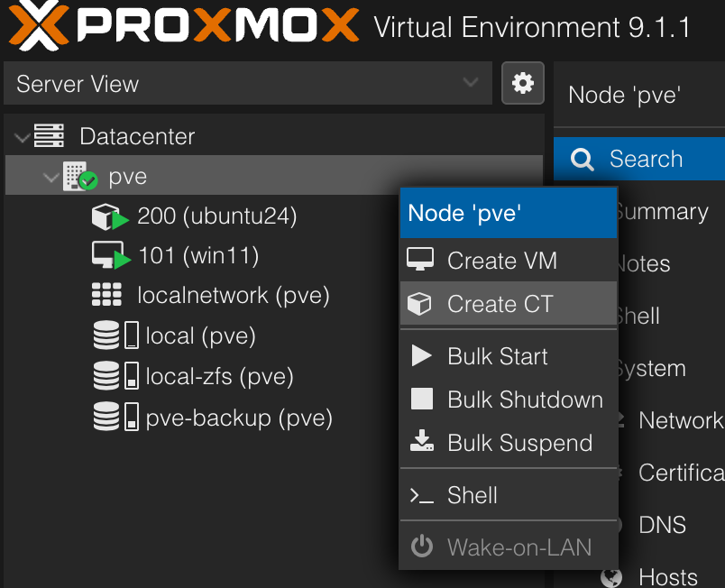Click the pve node building icon
Viewport: 725px width, 588px height.
point(80,176)
